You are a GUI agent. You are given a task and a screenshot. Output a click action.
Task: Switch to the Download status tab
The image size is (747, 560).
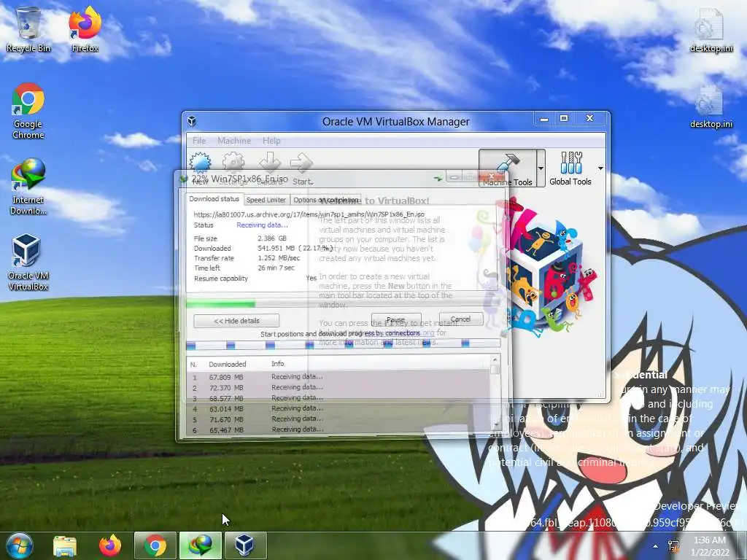(x=214, y=199)
